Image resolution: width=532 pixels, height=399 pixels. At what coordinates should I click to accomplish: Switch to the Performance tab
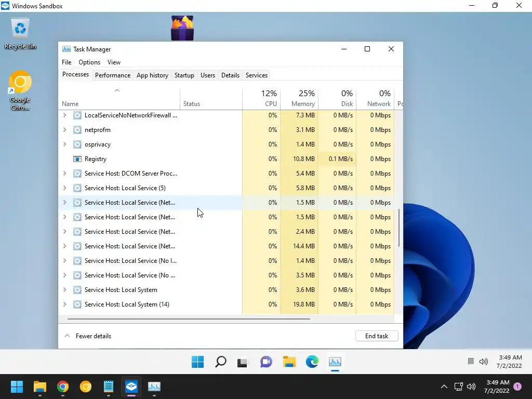coord(113,75)
